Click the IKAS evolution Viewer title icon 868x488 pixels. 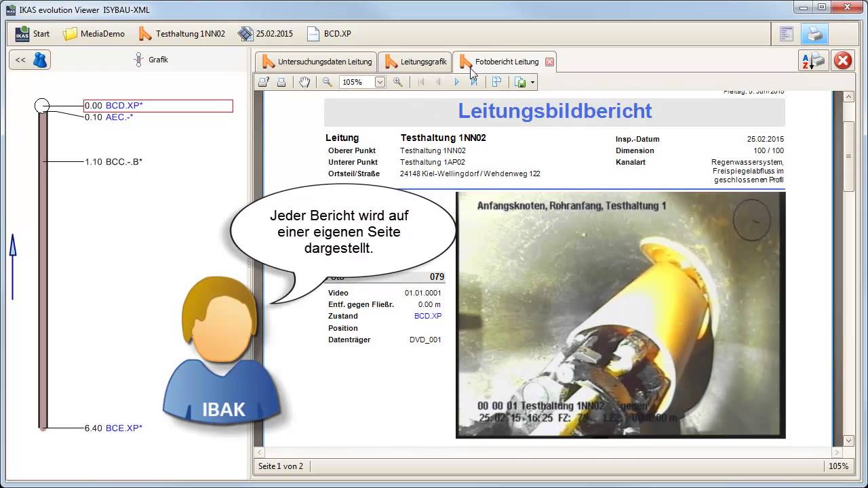(10, 9)
